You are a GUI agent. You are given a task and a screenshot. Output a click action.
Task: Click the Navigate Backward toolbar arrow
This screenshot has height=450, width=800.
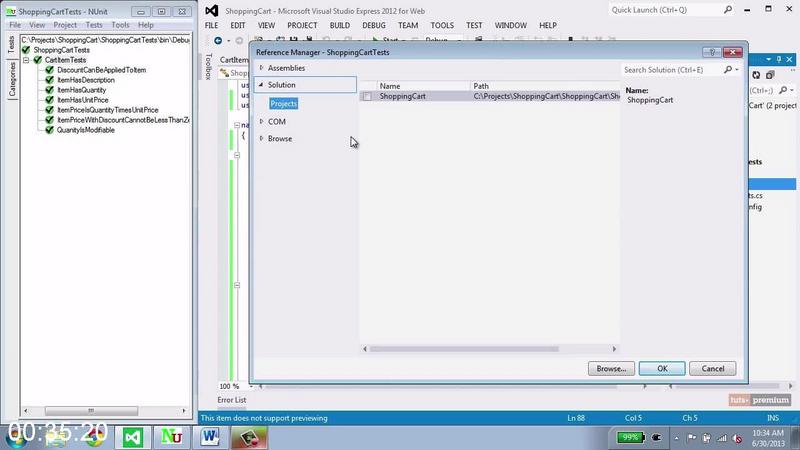point(218,40)
